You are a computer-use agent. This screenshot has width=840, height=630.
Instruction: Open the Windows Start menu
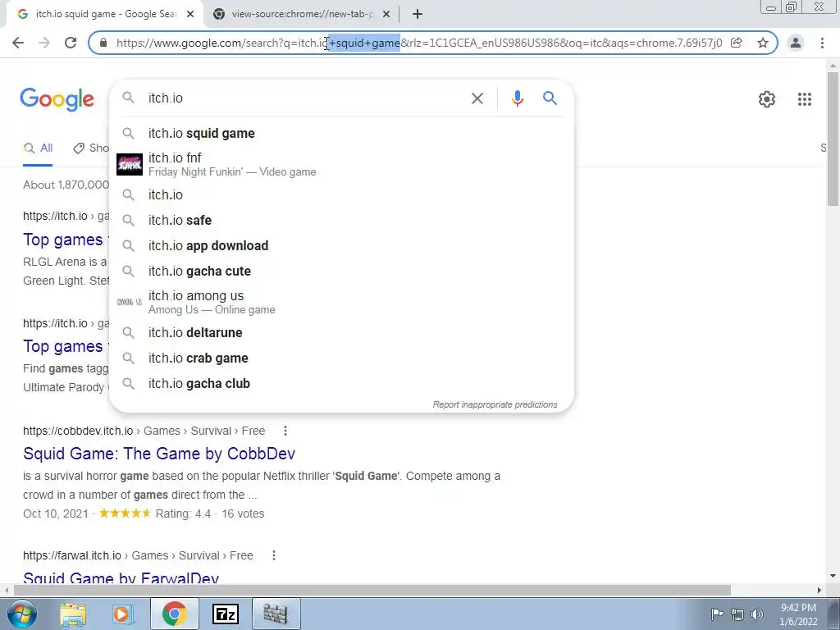(21, 614)
